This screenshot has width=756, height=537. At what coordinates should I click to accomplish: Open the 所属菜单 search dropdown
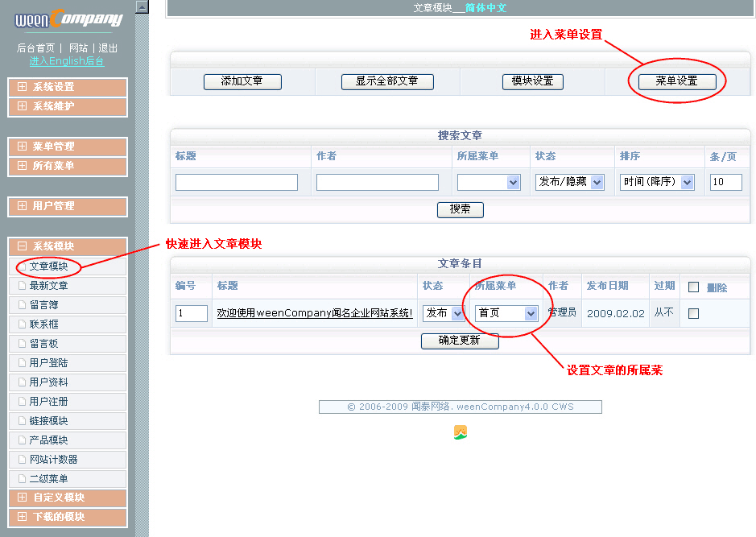pyautogui.click(x=489, y=182)
